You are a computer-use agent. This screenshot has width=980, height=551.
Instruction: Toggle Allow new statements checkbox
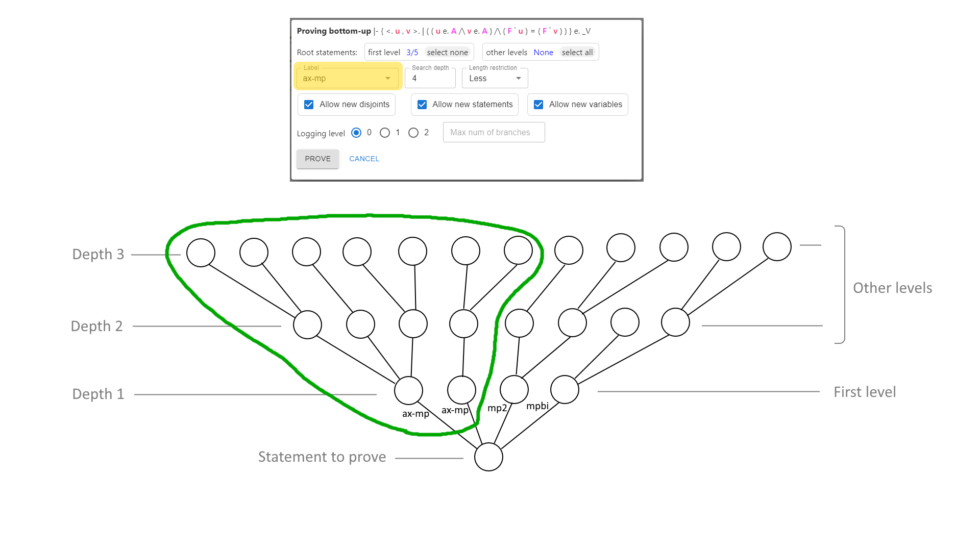[423, 104]
